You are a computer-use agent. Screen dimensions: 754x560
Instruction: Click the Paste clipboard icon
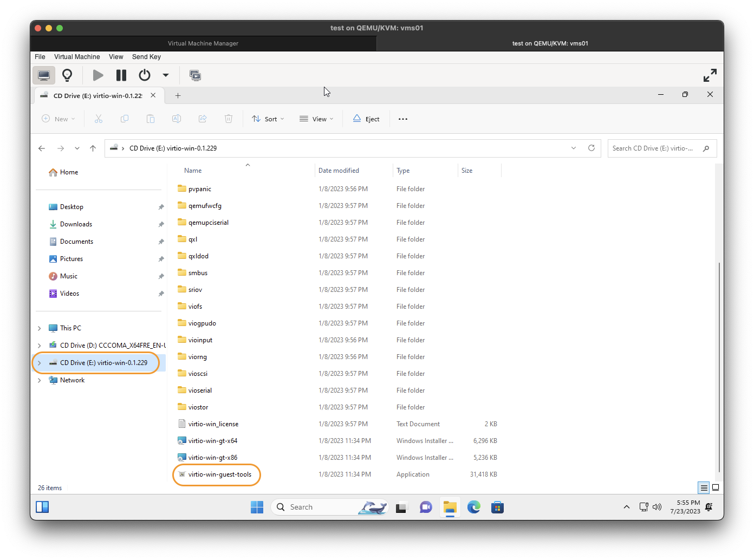(151, 119)
